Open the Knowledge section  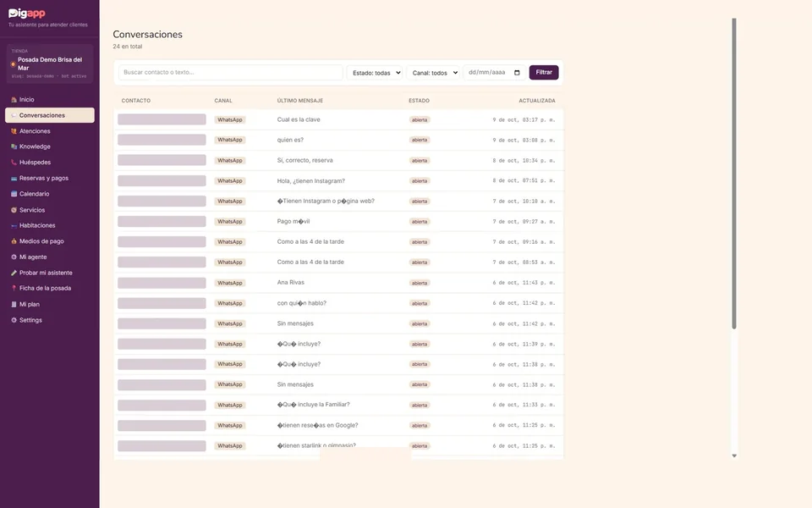coord(50,146)
